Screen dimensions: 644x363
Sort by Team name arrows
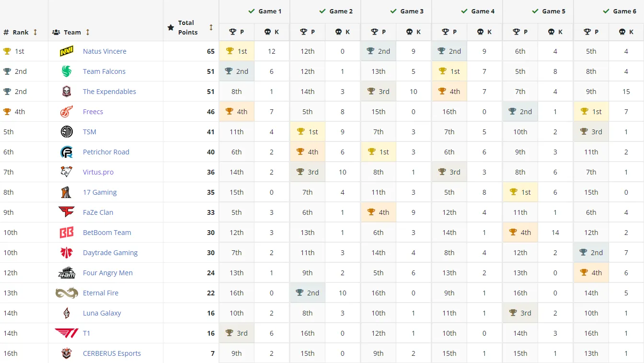(x=88, y=32)
